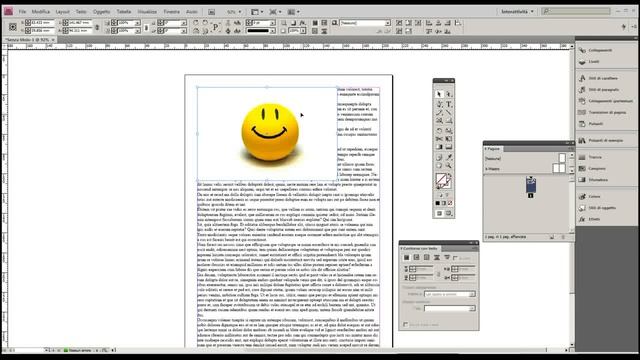640x360 pixels.
Task: Open Pulsanti di esempio panel
Action: [x=605, y=140]
